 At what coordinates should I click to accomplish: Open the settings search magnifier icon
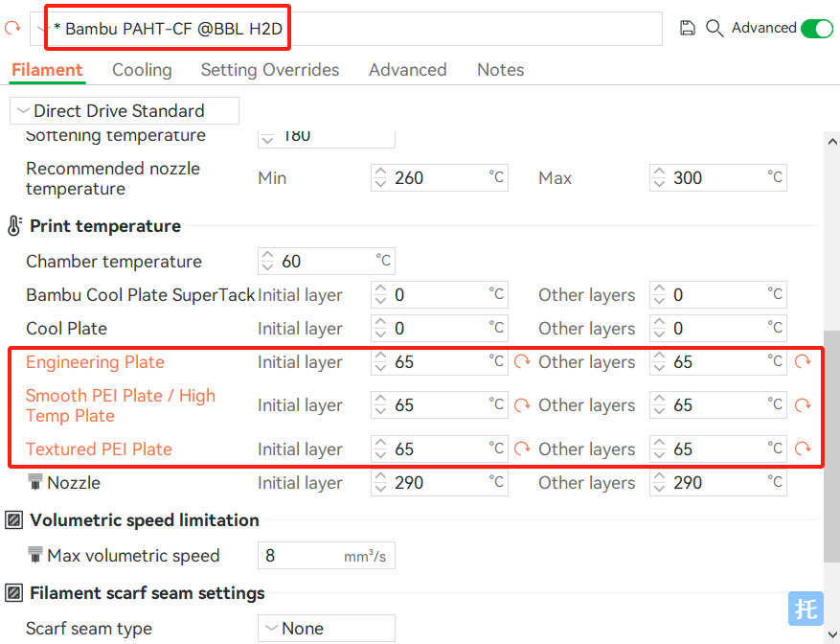[x=715, y=28]
